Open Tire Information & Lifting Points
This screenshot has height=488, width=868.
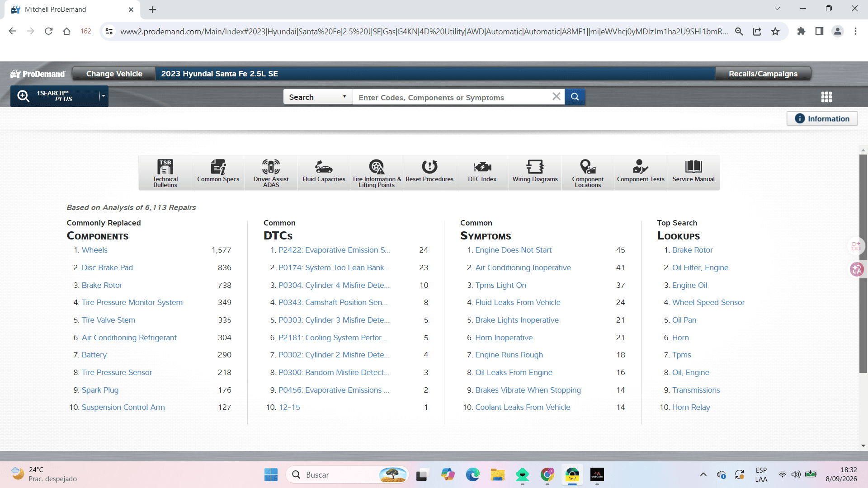pyautogui.click(x=377, y=173)
